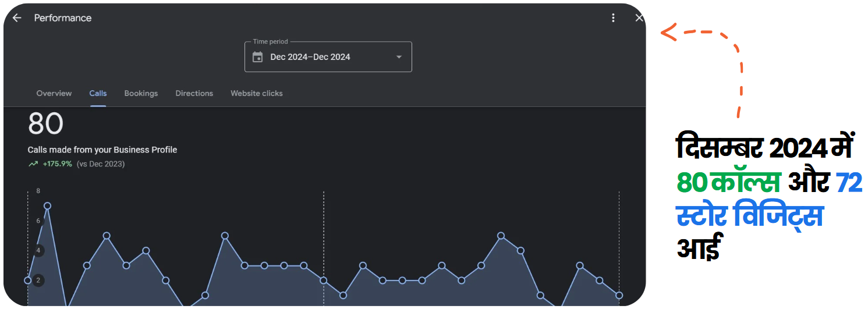Click the y-axis label 4 marker
Viewport: 868px width, 309px height.
38,251
